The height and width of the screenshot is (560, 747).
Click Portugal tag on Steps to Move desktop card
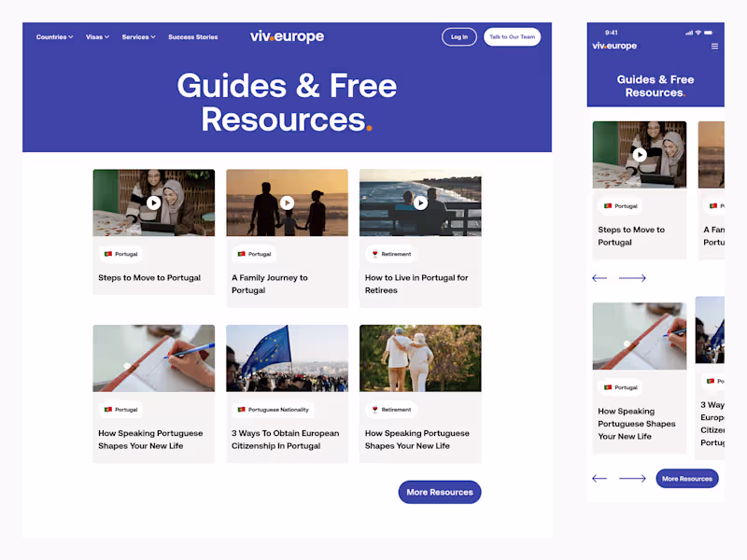(x=121, y=254)
